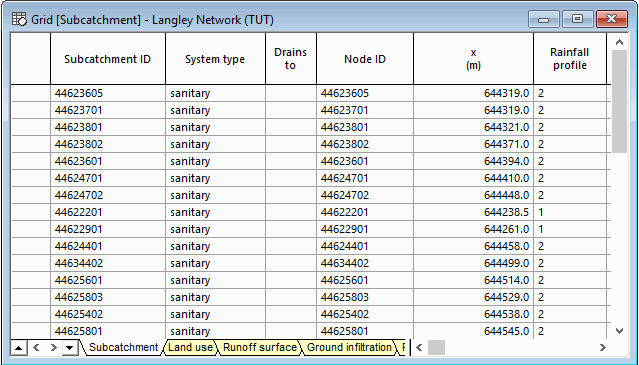The image size is (639, 365).
Task: Jump to last tab with down arrow button
Action: [x=70, y=348]
